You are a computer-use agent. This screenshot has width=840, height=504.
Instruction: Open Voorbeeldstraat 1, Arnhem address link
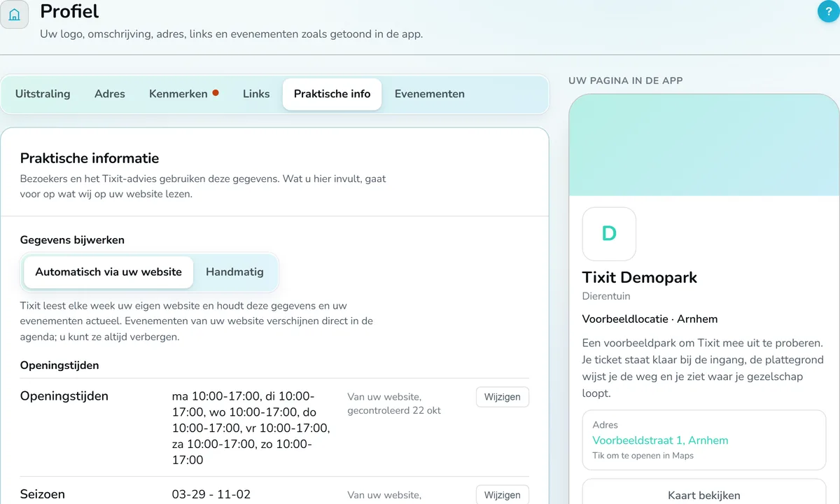tap(660, 440)
